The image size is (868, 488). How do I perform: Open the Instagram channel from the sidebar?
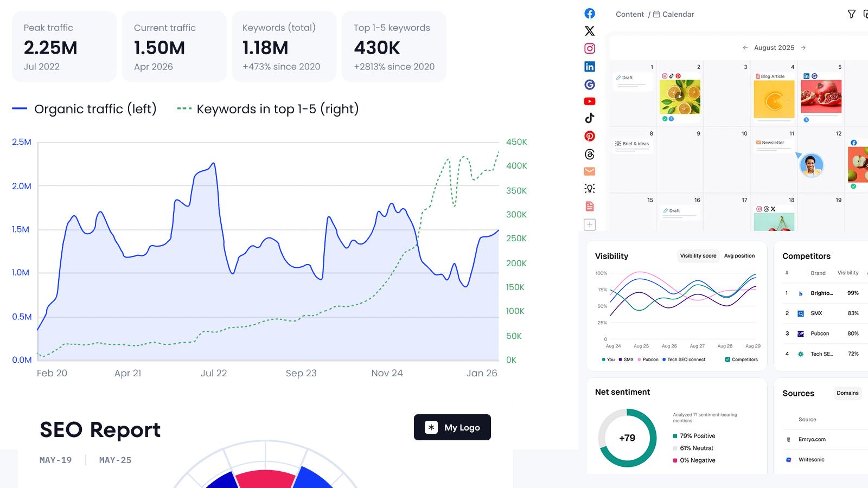click(590, 49)
